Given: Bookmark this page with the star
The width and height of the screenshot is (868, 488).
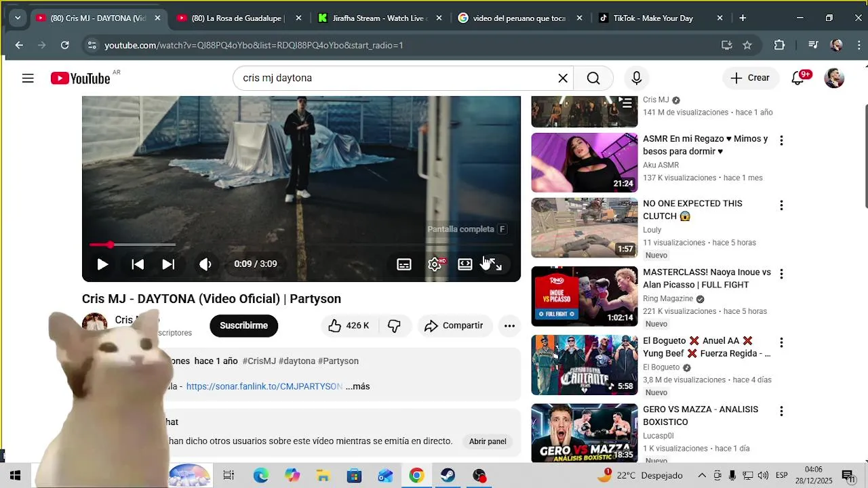Looking at the screenshot, I should tap(747, 45).
